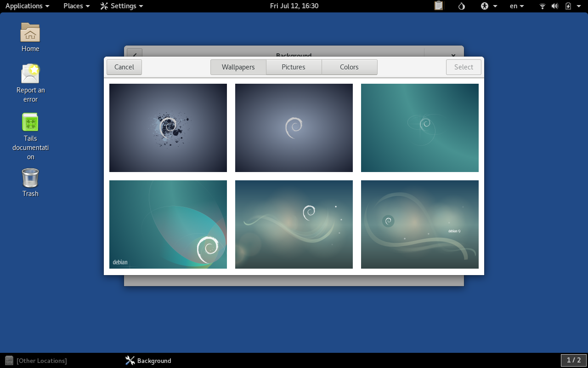The height and width of the screenshot is (368, 588).
Task: Click the Cancel button
Action: [x=124, y=67]
